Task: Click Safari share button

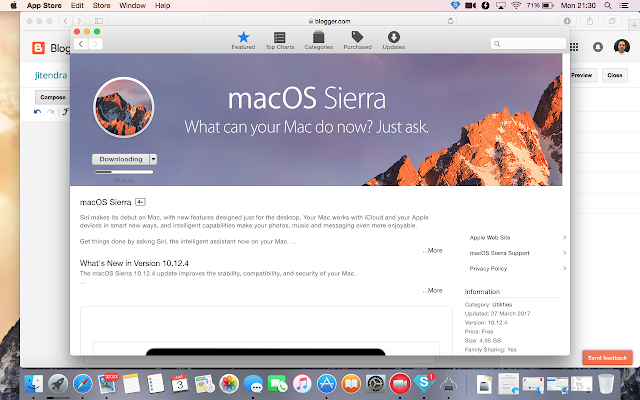Action: (590, 21)
